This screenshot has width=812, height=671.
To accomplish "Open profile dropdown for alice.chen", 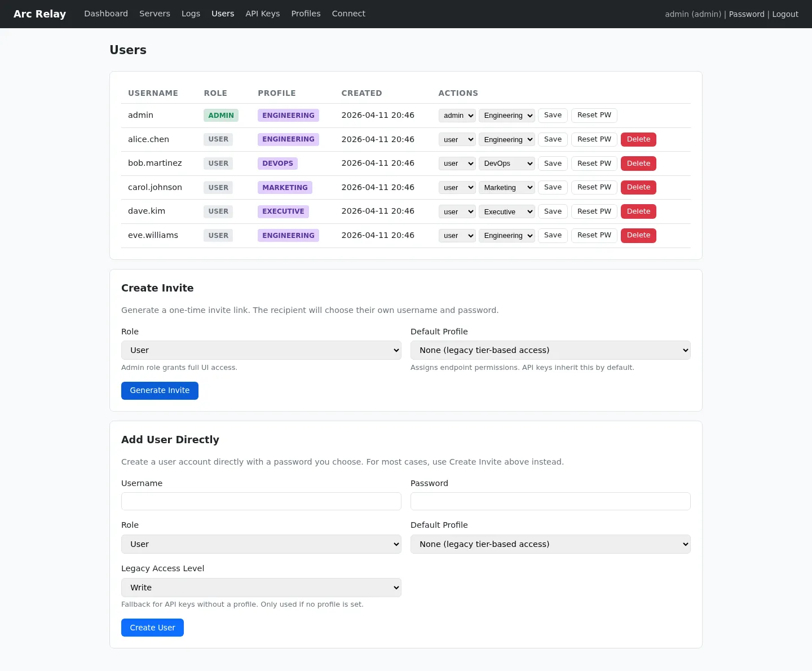I will pyautogui.click(x=507, y=139).
